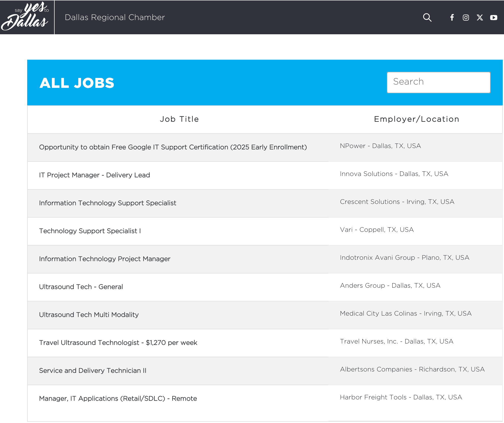Click the Employer/Location column header

(x=417, y=119)
